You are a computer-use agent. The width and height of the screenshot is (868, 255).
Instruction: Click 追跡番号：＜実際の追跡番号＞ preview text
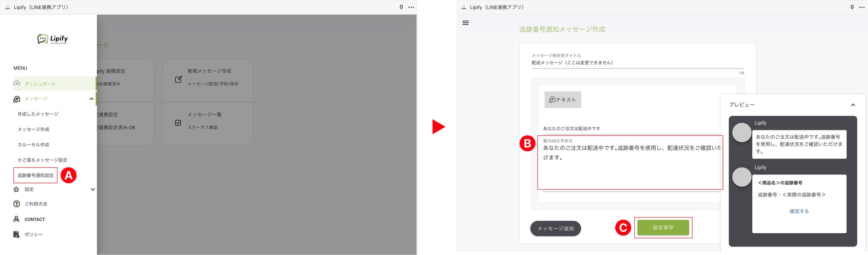(791, 195)
